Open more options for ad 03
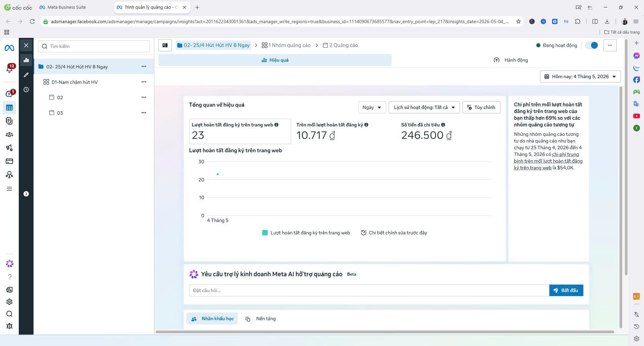 [144, 113]
